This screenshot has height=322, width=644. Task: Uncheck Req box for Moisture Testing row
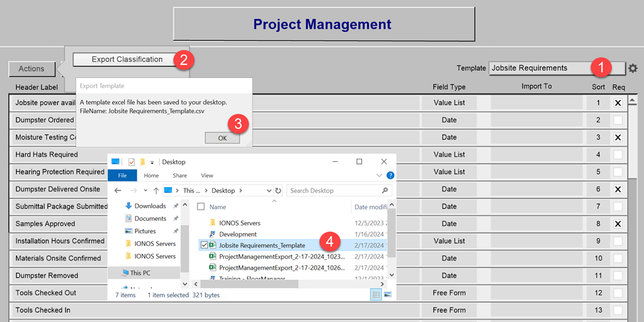(618, 138)
